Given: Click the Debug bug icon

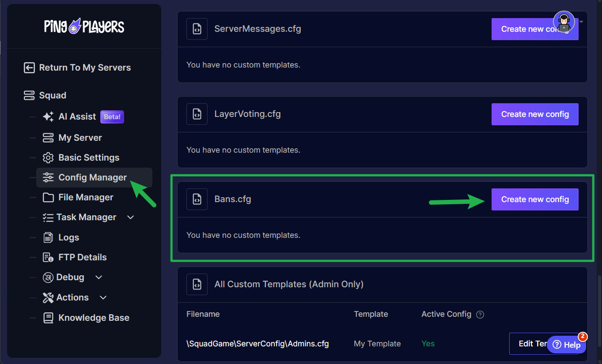Looking at the screenshot, I should [x=48, y=277].
